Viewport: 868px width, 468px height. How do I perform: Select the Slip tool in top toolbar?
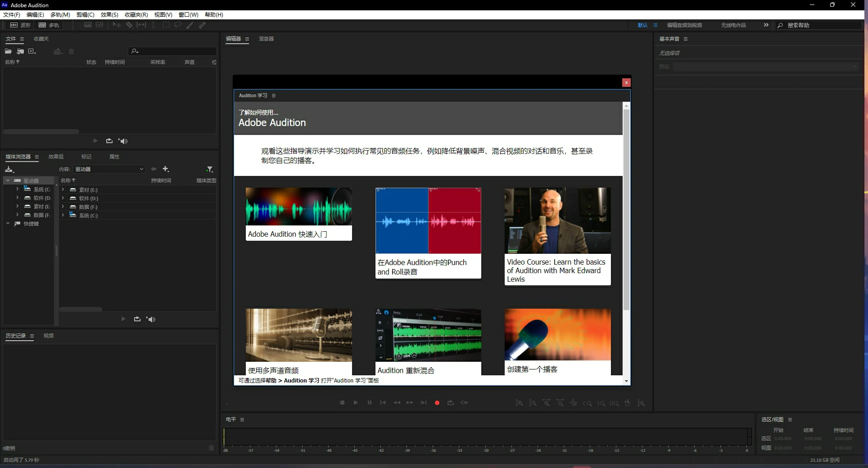click(x=141, y=25)
